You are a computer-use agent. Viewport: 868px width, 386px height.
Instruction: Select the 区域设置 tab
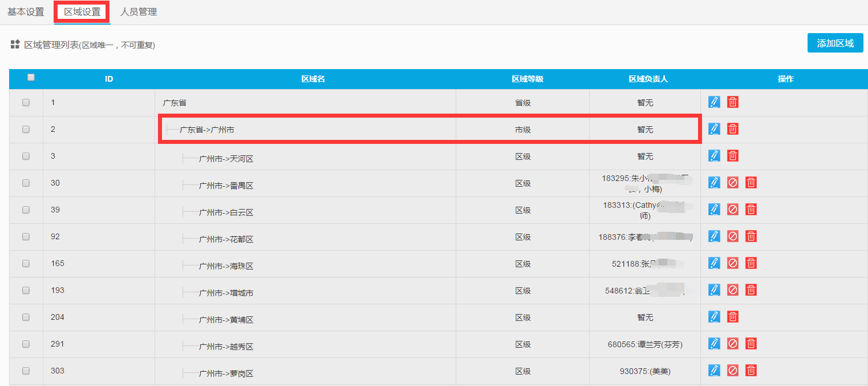pyautogui.click(x=82, y=12)
